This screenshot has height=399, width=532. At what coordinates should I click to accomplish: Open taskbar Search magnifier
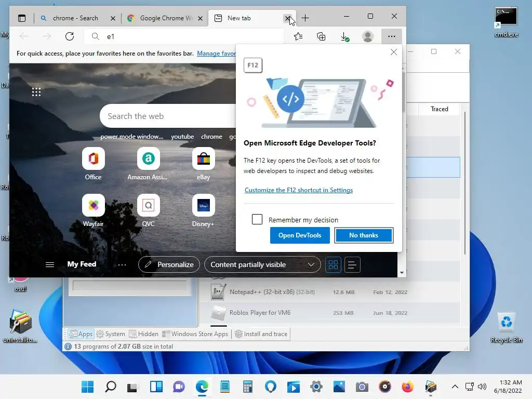coord(111,387)
